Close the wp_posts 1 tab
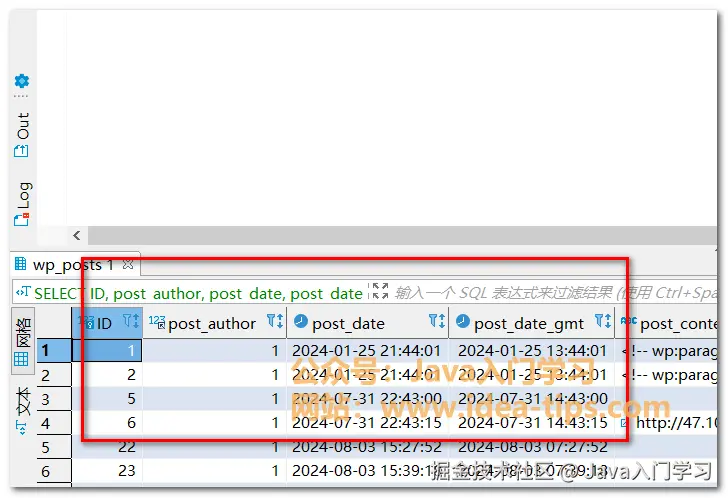This screenshot has width=728, height=498. (128, 265)
